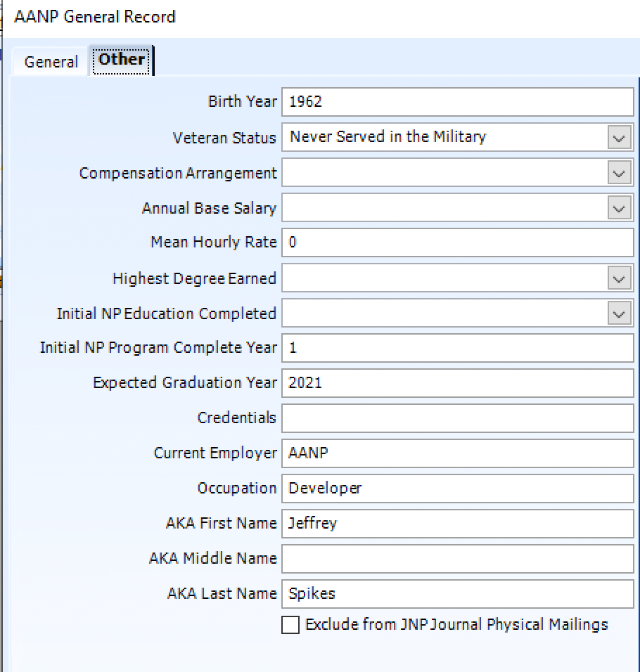This screenshot has height=672, width=640.
Task: Expand the Highest Degree Earned dropdown
Action: click(x=617, y=278)
